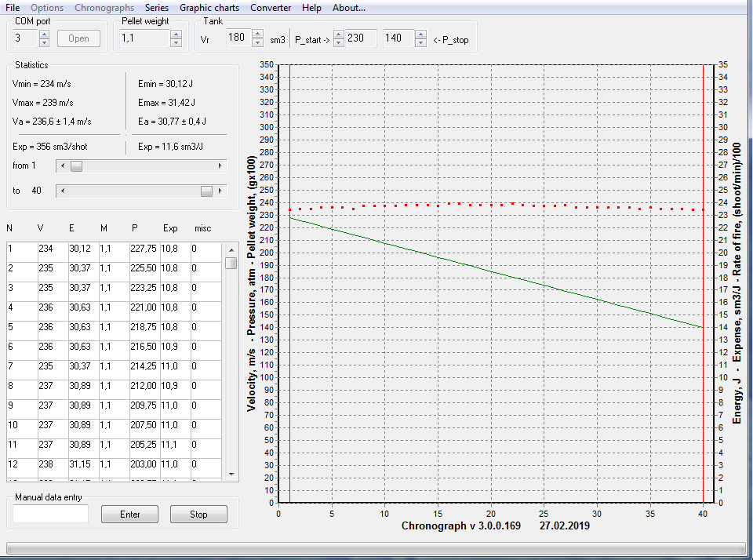
Task: Click the Pellet weight up spinner arrow
Action: [x=176, y=34]
